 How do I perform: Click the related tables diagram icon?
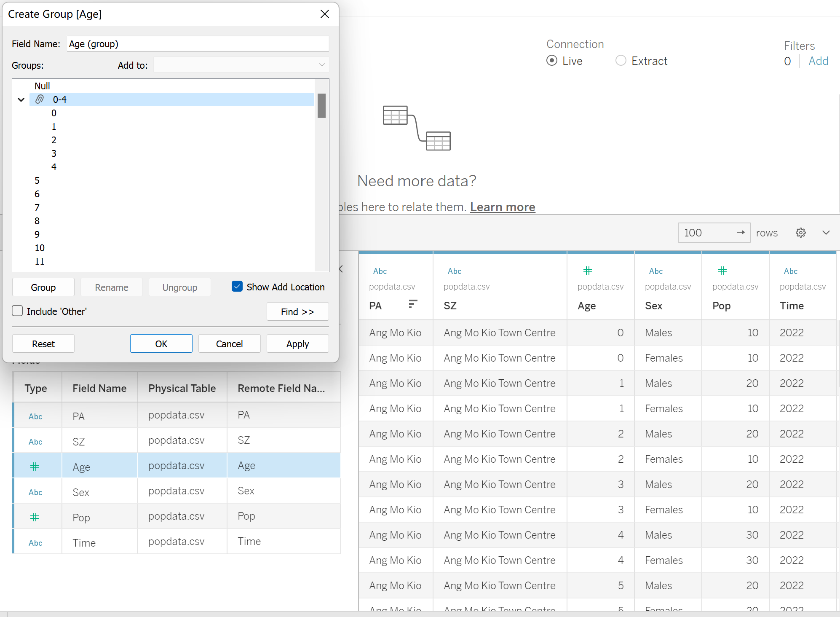point(416,128)
